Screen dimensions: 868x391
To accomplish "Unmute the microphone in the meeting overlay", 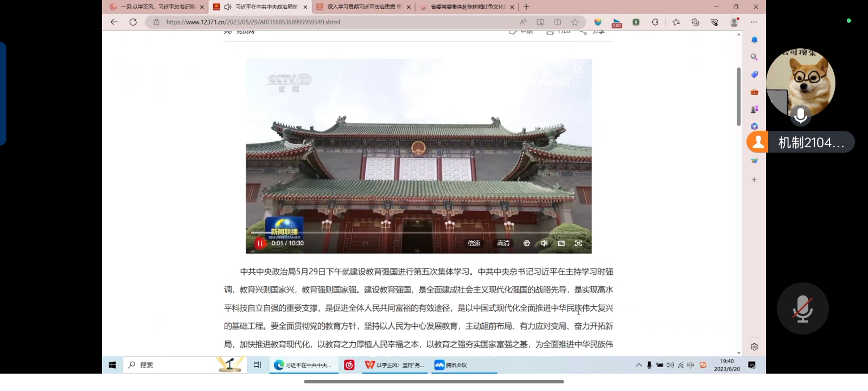I will tap(802, 308).
